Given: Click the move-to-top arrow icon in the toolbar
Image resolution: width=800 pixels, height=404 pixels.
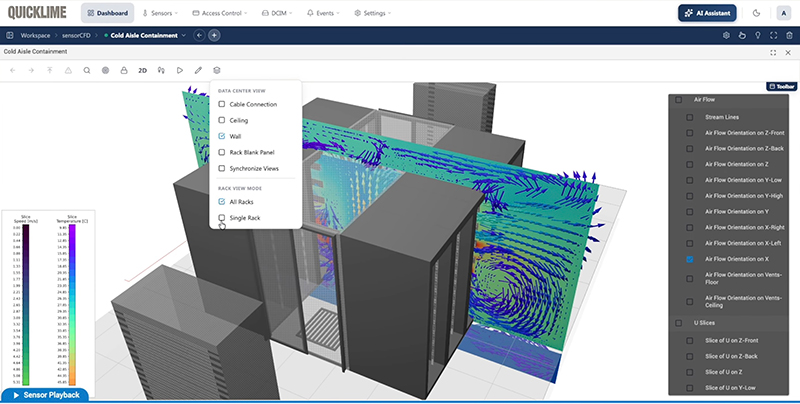Looking at the screenshot, I should [49, 70].
